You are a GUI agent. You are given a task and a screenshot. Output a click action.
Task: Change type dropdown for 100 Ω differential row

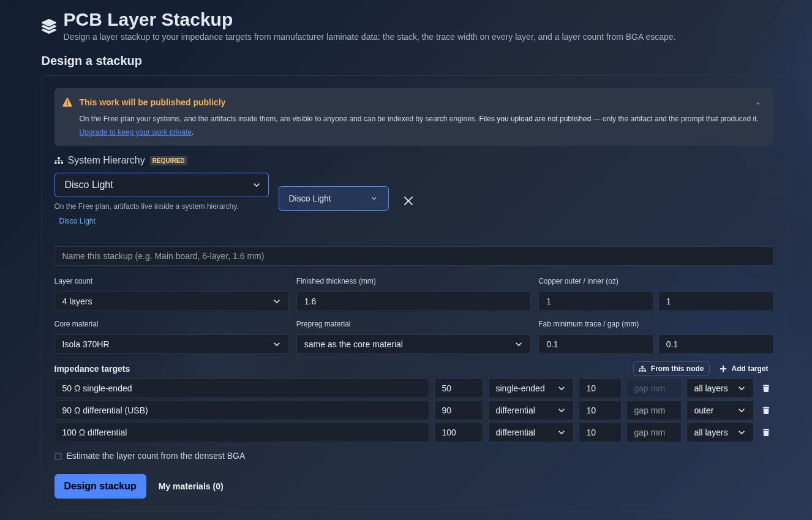coord(531,432)
